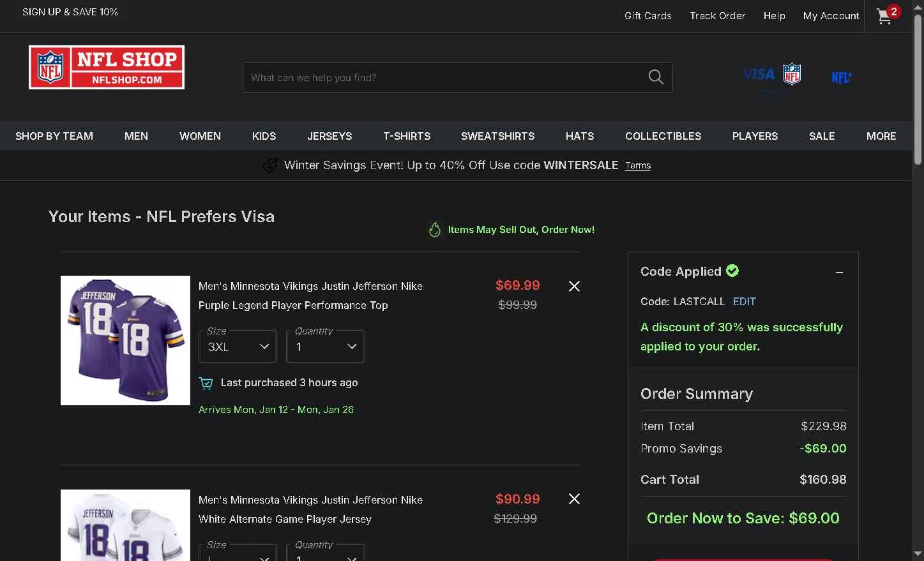This screenshot has height=561, width=924.
Task: Click the Visa NFL partner logo
Action: point(771,75)
